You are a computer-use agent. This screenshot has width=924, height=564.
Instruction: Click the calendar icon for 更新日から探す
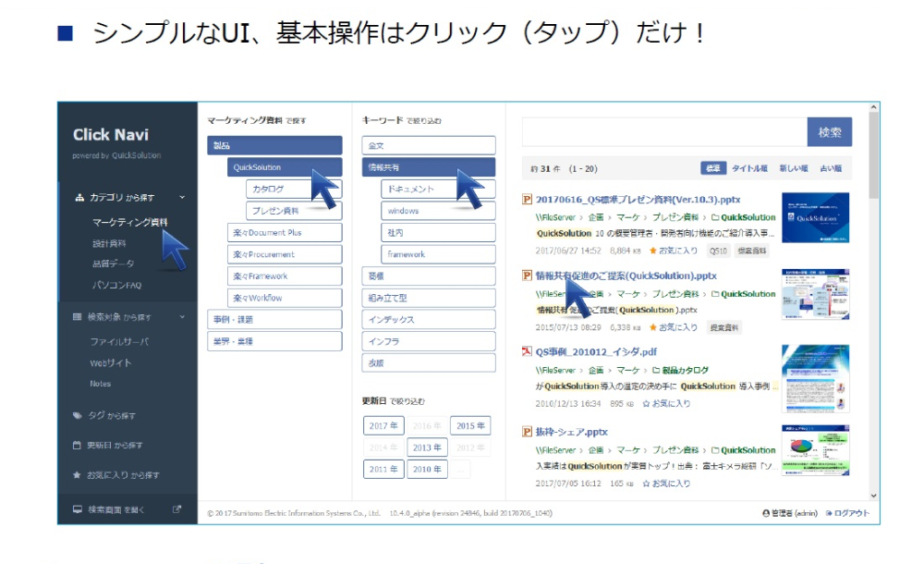(x=77, y=445)
